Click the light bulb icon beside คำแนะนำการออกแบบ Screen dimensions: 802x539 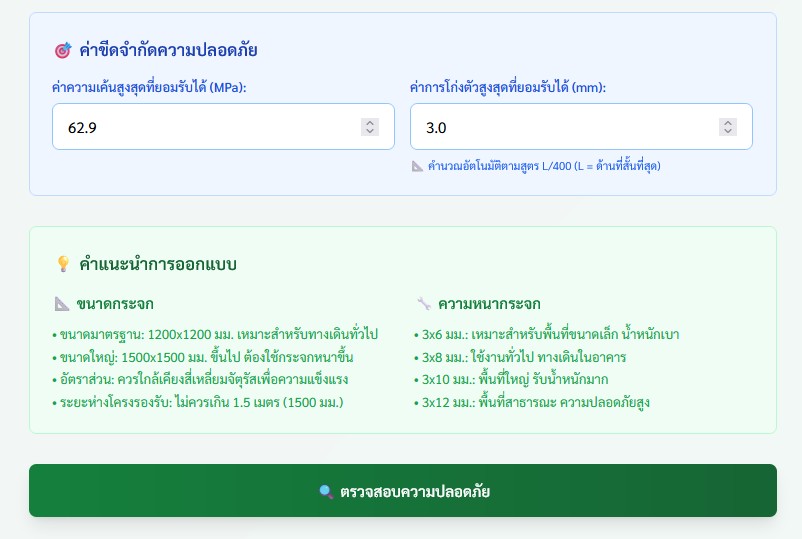(62, 264)
